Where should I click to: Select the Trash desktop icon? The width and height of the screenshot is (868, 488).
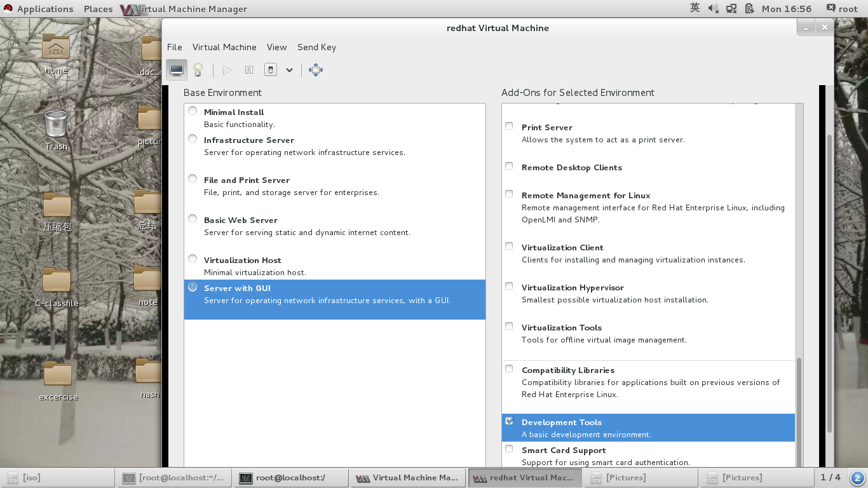pos(56,130)
